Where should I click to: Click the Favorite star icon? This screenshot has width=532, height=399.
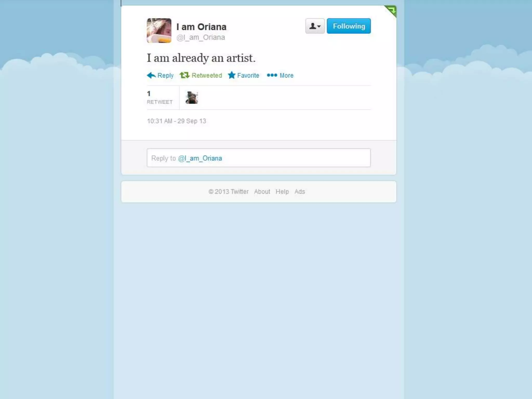coord(231,75)
